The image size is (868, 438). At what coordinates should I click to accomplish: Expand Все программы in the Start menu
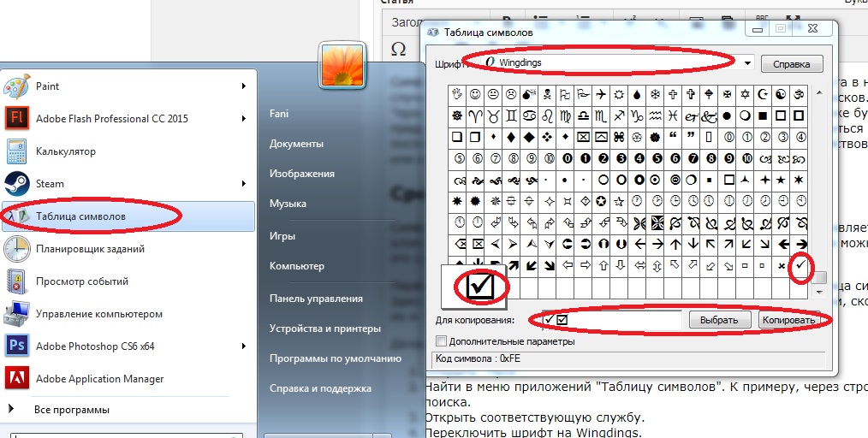72,410
